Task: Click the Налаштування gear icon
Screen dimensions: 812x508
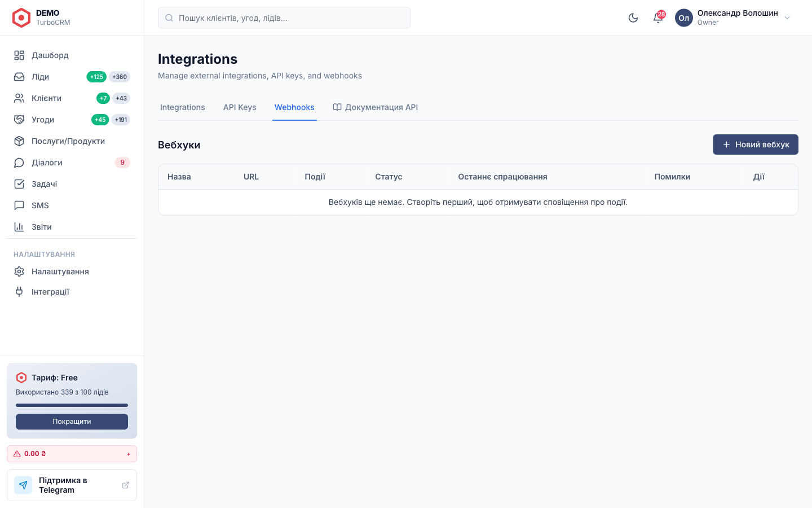Action: [x=19, y=271]
